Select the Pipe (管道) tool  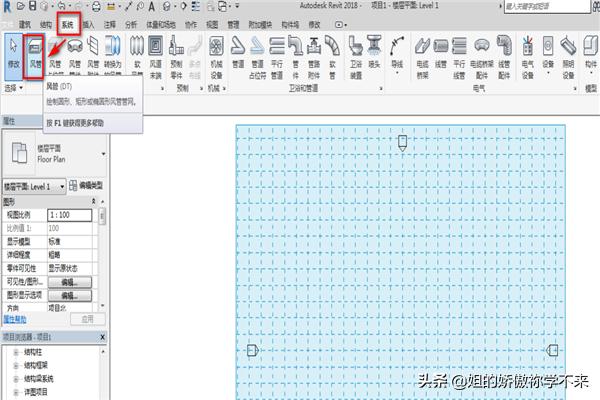(238, 54)
